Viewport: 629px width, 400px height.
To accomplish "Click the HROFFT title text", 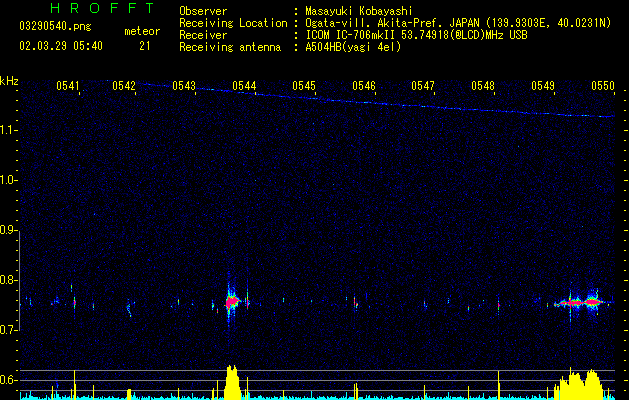I will click(102, 8).
